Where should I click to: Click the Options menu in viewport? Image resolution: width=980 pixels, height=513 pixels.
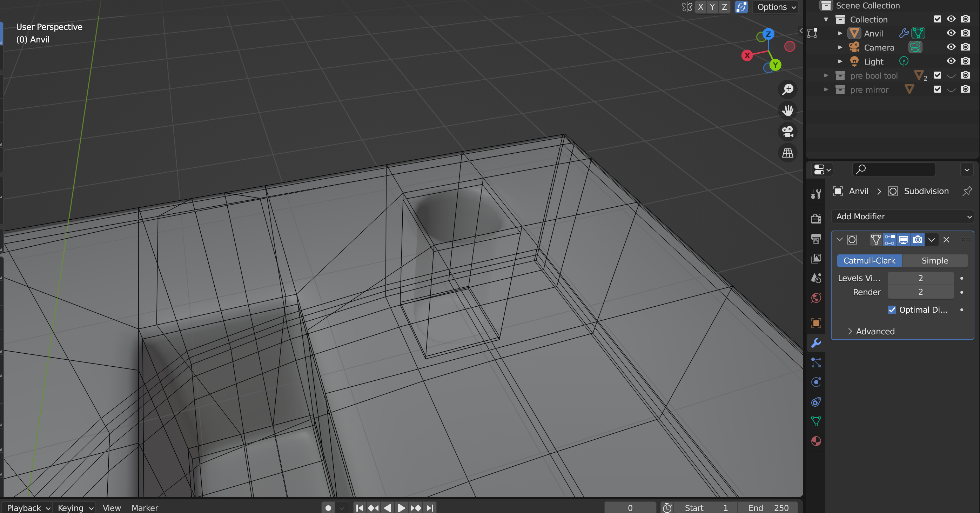point(775,6)
